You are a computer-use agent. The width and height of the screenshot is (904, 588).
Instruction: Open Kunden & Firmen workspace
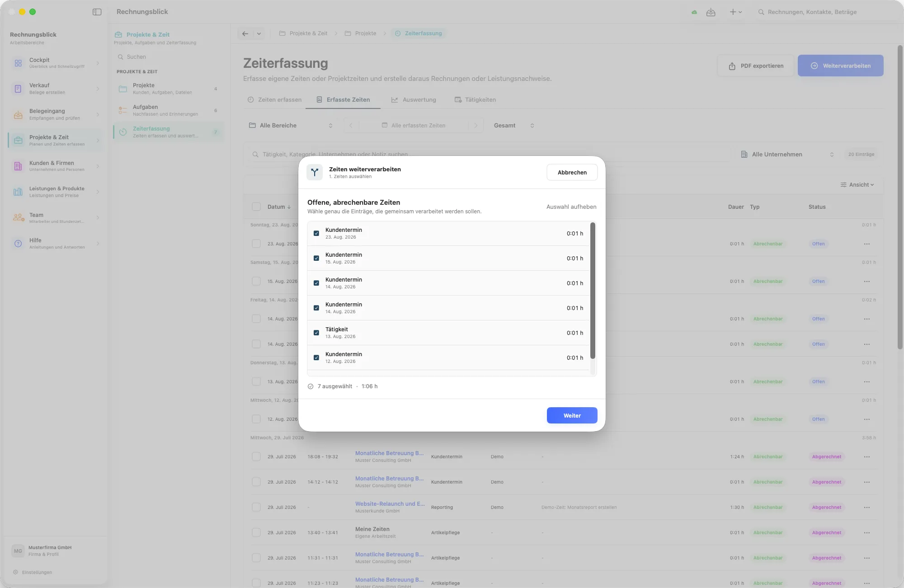pyautogui.click(x=55, y=166)
